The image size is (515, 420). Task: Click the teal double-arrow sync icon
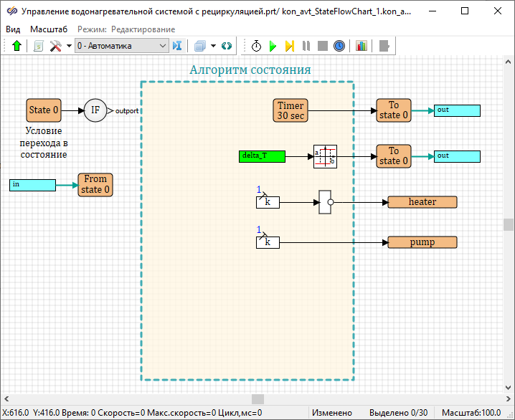pos(227,46)
